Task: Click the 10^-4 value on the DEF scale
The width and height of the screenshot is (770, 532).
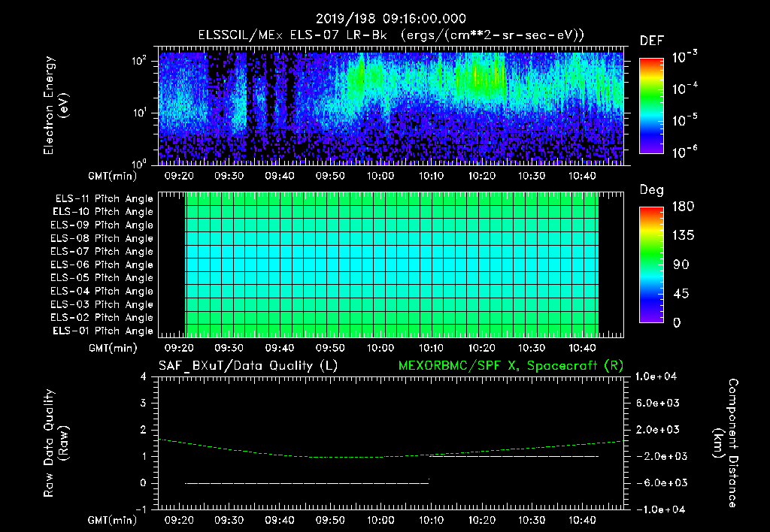Action: click(684, 89)
